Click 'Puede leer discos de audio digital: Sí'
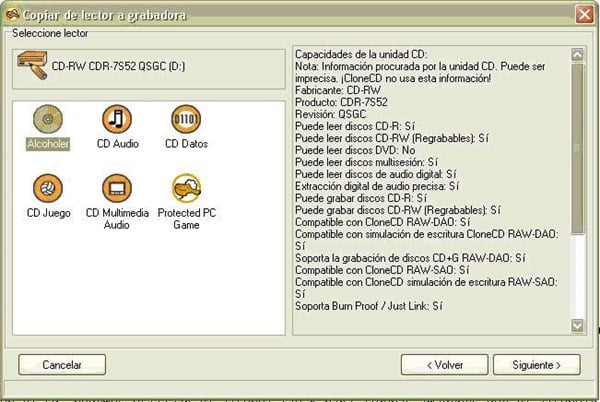The height and width of the screenshot is (402, 600). point(375,174)
